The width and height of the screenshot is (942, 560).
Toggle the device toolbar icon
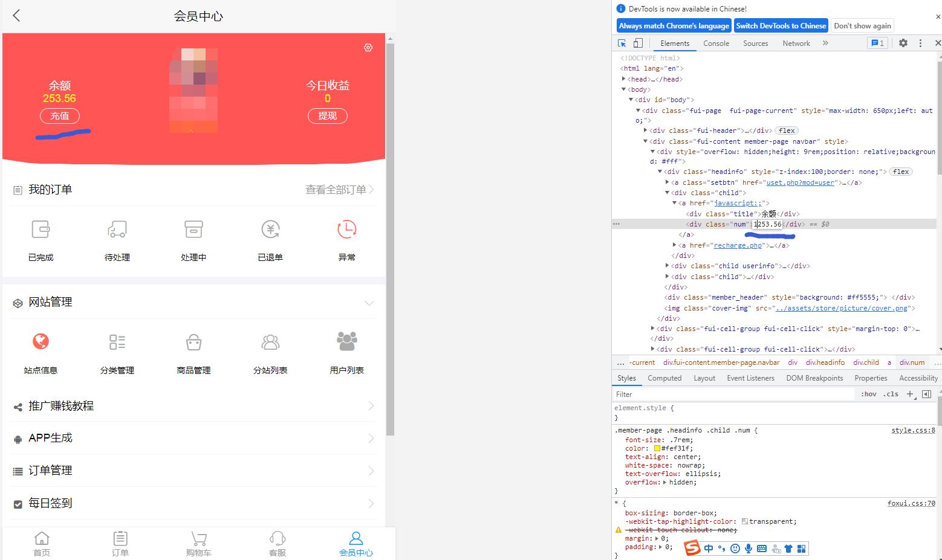point(638,43)
